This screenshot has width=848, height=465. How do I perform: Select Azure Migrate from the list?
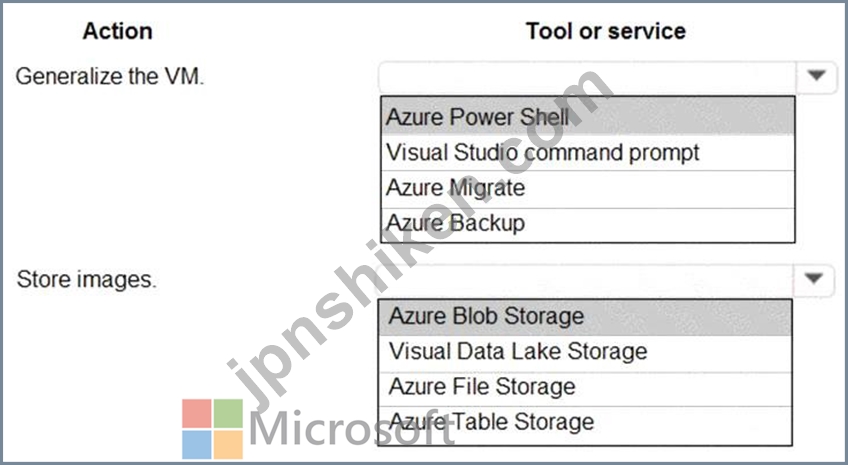click(x=588, y=189)
